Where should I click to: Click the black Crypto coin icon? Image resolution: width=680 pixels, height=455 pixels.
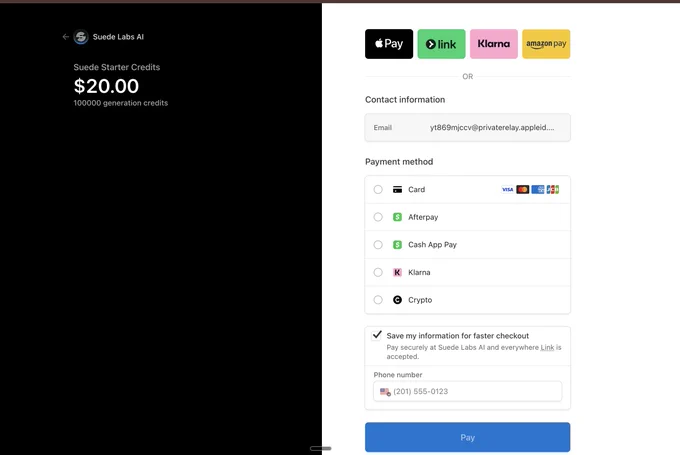pos(397,300)
